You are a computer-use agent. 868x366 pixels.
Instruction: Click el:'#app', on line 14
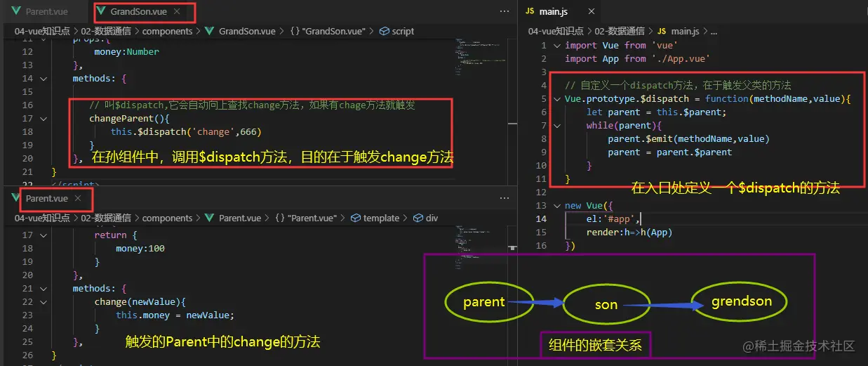(614, 219)
